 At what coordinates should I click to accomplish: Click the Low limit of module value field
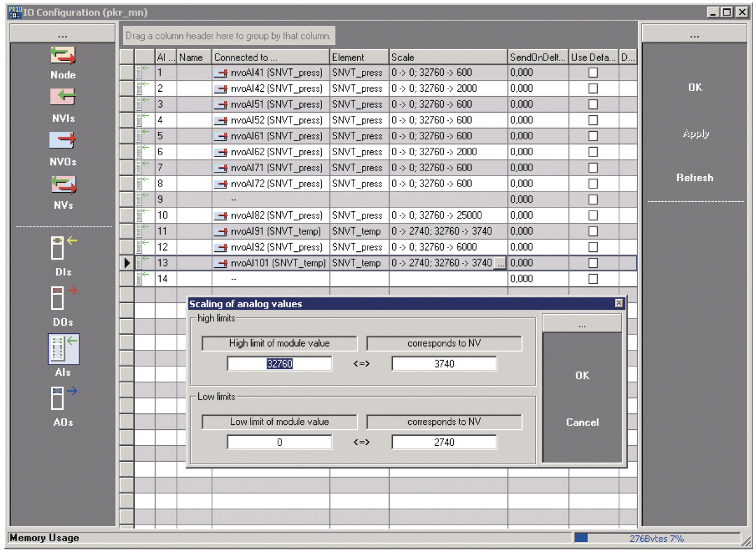pos(279,442)
